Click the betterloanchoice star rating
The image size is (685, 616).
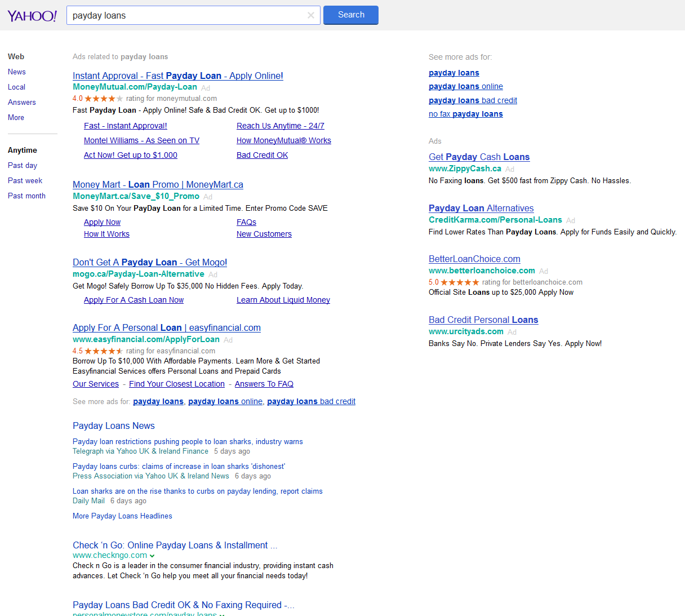(x=460, y=282)
